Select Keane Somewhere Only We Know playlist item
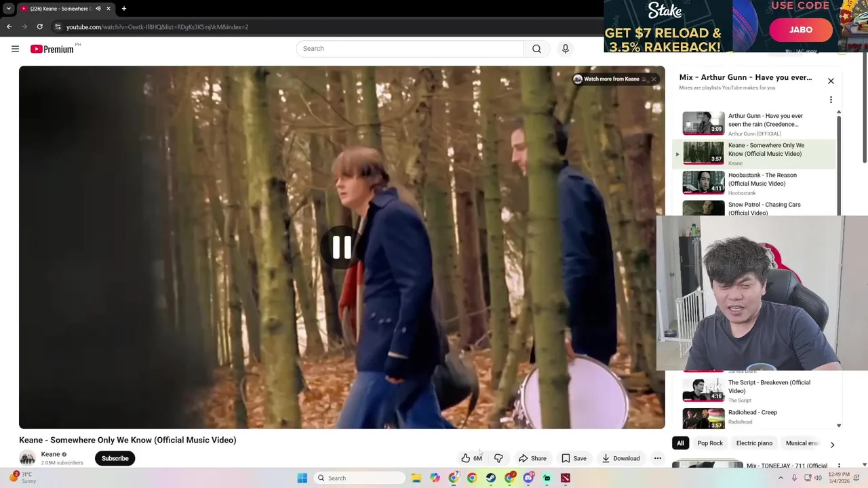Image resolution: width=868 pixels, height=488 pixels. 754,153
